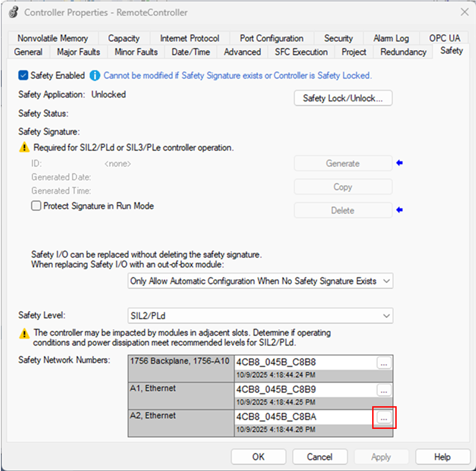Click the <none> signature ID value
476x471 pixels.
point(118,164)
